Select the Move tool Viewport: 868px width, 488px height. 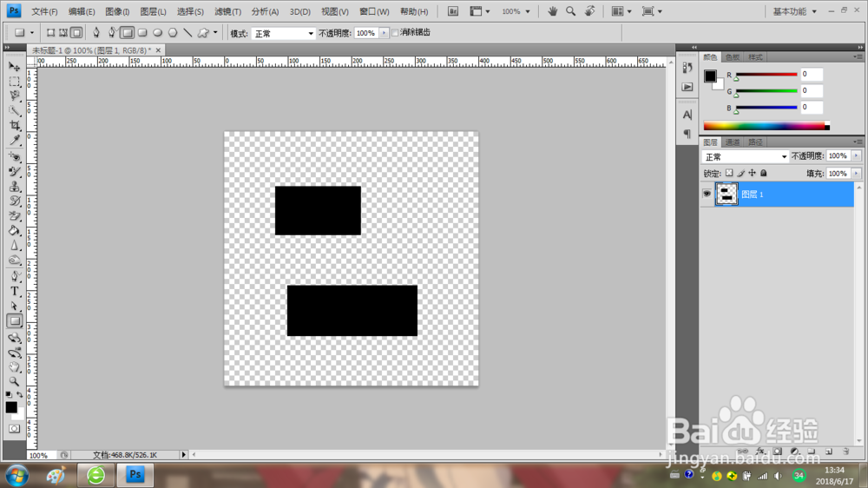tap(15, 67)
